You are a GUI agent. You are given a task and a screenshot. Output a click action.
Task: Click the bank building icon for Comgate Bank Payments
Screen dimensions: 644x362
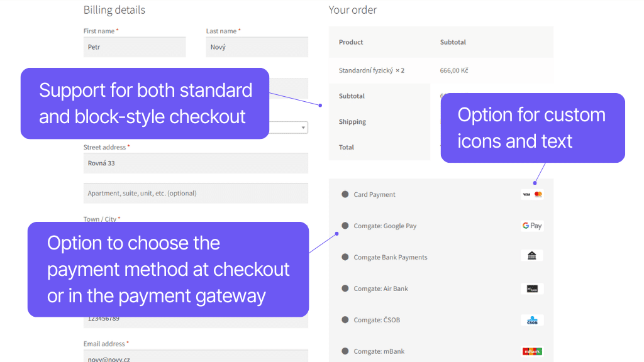tap(531, 256)
